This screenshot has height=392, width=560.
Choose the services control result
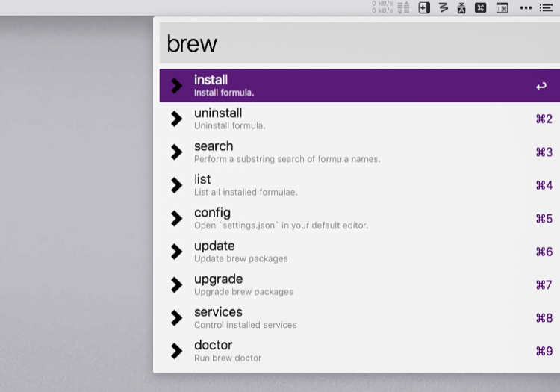coord(360,318)
